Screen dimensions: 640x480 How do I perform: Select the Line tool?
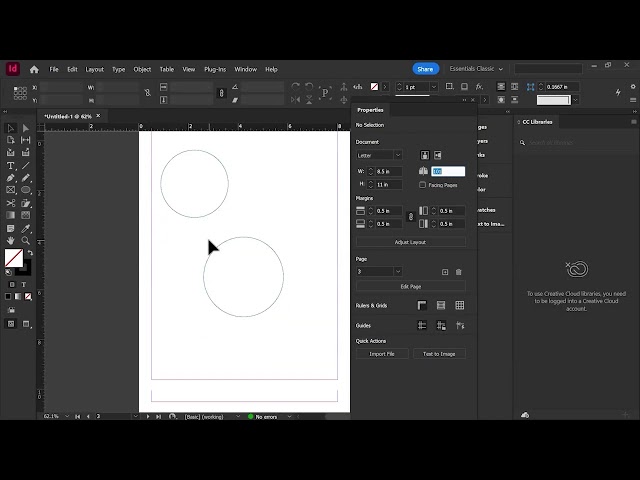point(26,165)
